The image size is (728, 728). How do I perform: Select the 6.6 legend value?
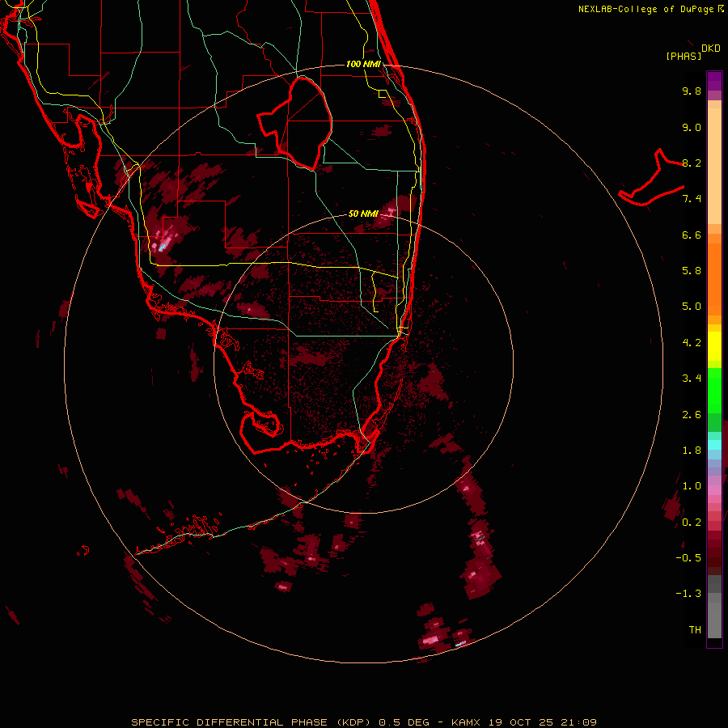coord(692,235)
